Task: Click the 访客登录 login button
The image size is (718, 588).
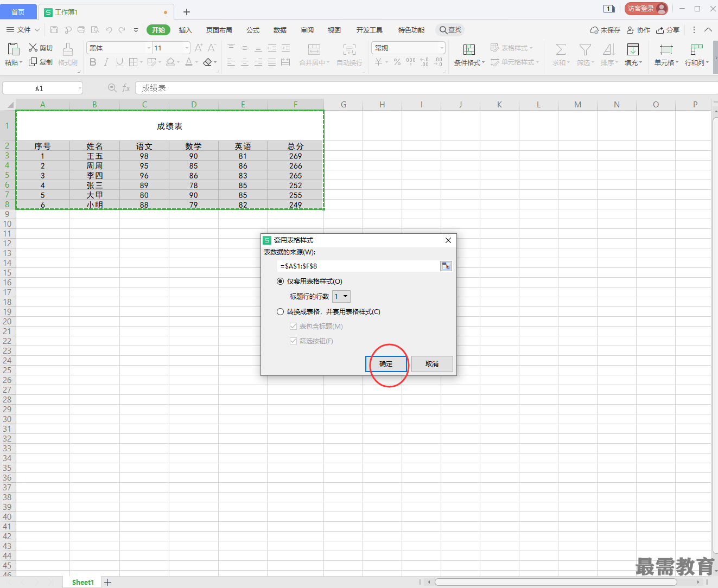Action: 646,9
